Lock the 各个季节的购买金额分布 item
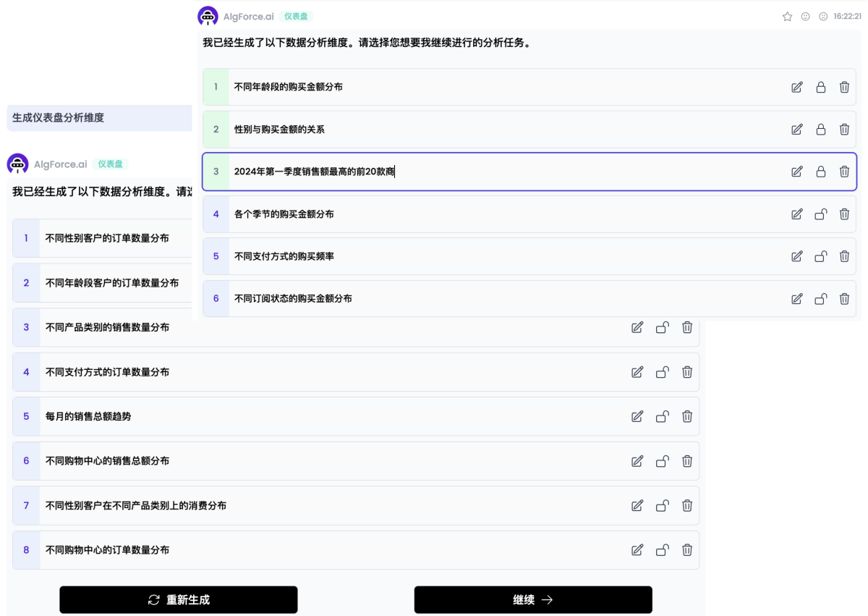Image resolution: width=868 pixels, height=616 pixels. pos(820,214)
